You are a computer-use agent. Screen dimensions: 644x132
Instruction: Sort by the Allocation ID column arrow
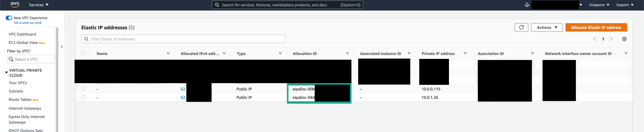(x=347, y=54)
